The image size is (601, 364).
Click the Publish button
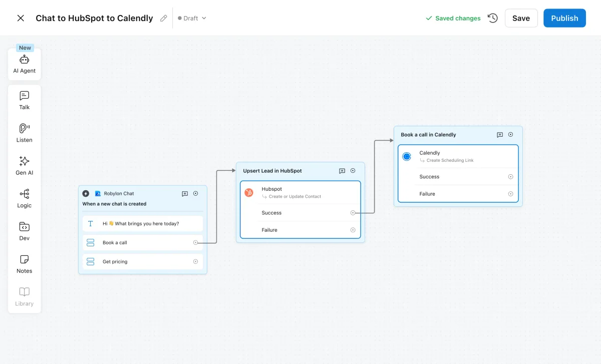(564, 18)
